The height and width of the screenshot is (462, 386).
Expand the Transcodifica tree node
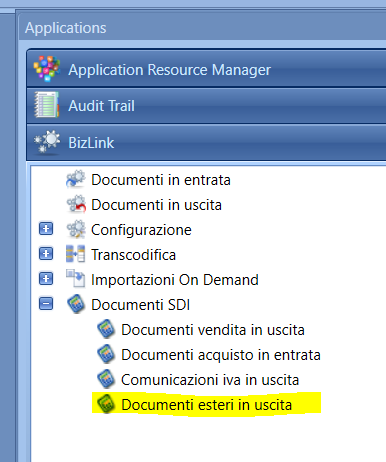pyautogui.click(x=46, y=254)
